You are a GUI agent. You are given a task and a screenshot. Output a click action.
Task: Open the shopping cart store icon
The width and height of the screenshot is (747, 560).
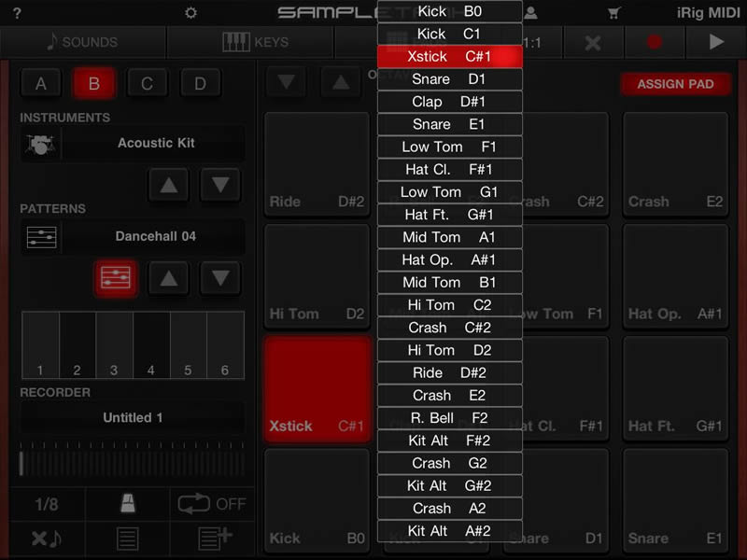pos(613,13)
